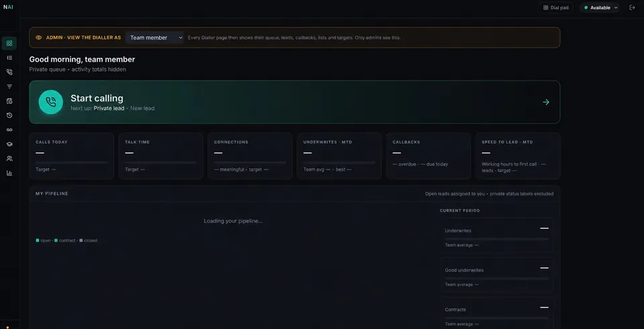Click the Good underwrites card
The image size is (644, 329).
point(496,275)
